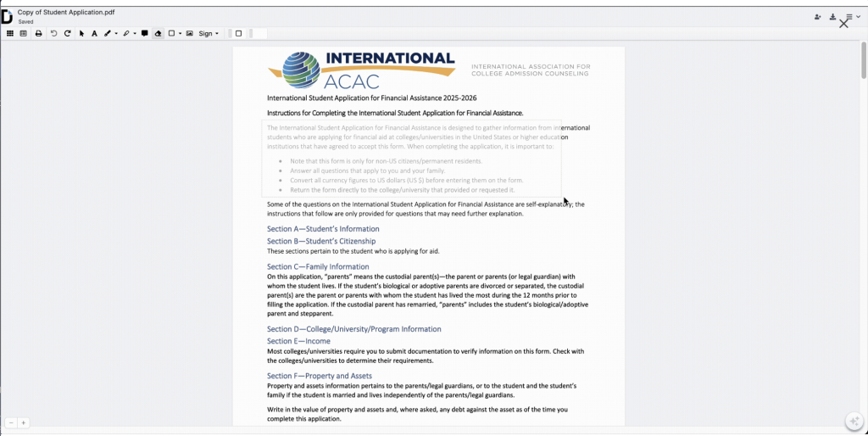Share document with add-person icon
Viewport: 868px width, 436px height.
(818, 17)
